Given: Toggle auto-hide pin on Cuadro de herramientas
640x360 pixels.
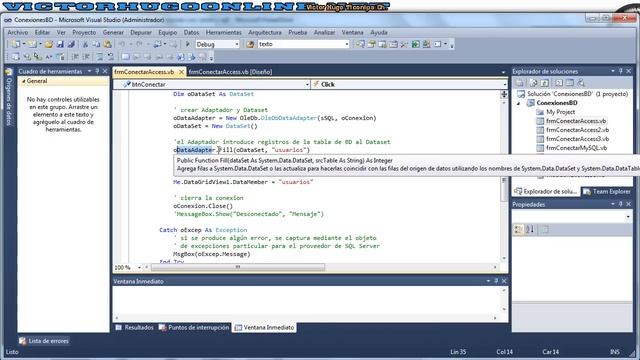Looking at the screenshot, I should point(97,71).
